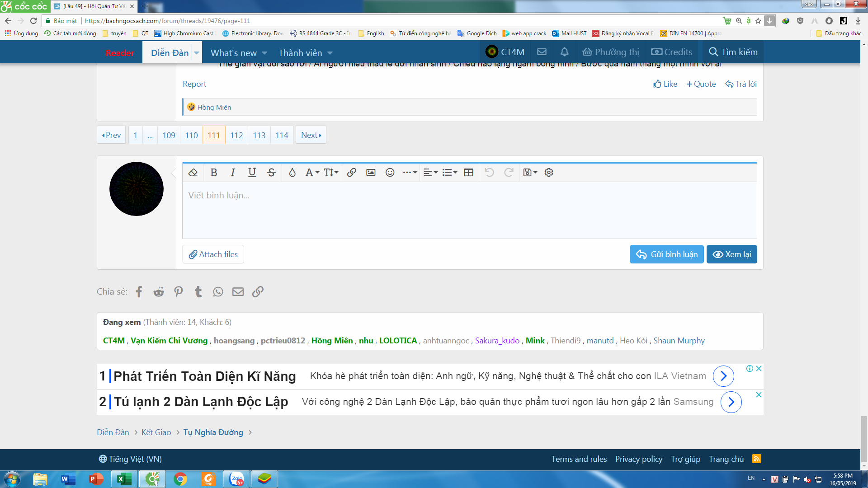Expand the font family dropdown
868x488 pixels.
pyautogui.click(x=312, y=173)
